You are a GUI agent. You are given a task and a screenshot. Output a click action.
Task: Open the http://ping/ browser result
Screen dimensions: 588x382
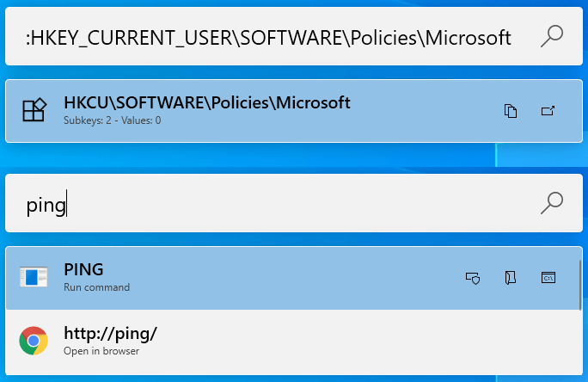click(x=292, y=342)
